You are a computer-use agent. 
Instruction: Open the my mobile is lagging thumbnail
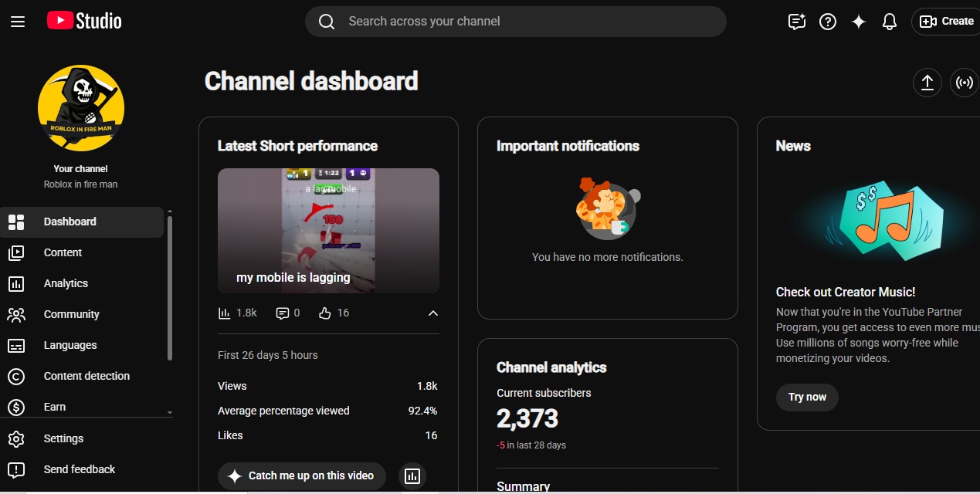pyautogui.click(x=328, y=231)
